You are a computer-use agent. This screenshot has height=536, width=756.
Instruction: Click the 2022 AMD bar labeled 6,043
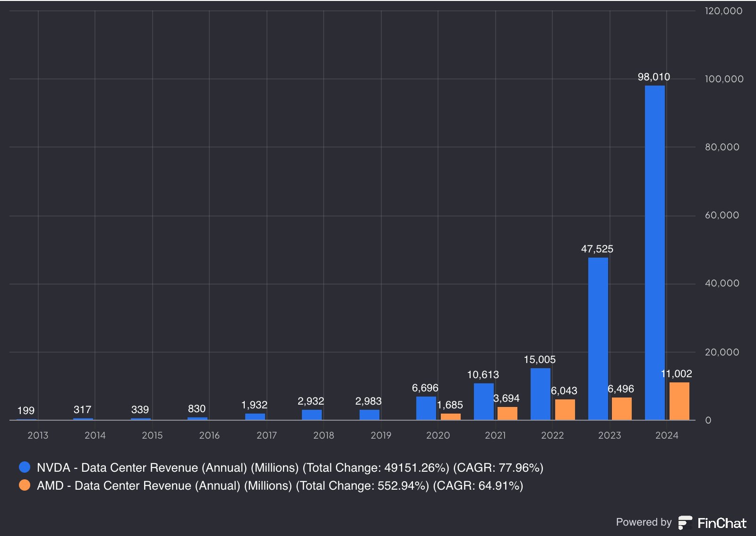[x=565, y=409]
